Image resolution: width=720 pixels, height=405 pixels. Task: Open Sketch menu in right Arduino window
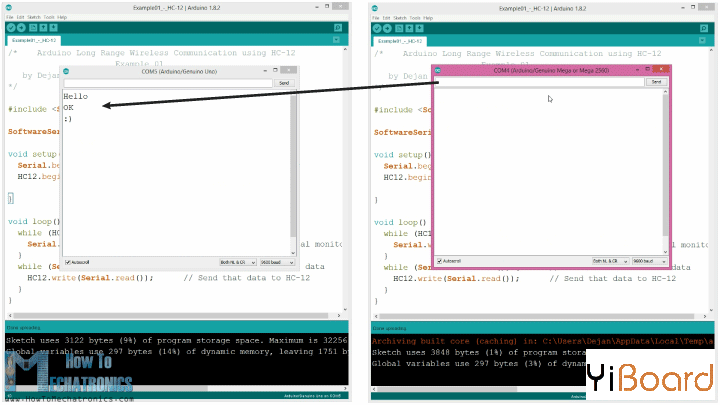click(x=400, y=18)
